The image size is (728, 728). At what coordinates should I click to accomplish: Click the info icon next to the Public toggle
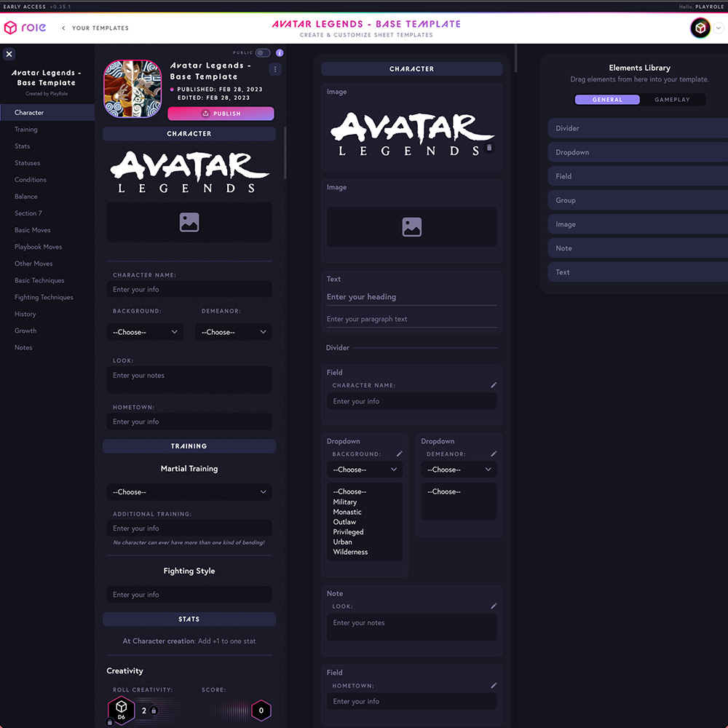click(x=279, y=52)
